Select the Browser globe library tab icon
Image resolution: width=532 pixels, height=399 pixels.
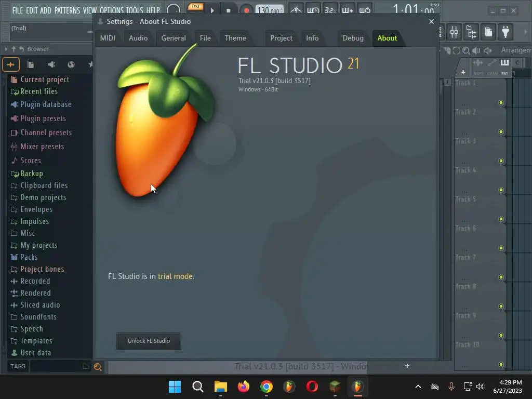[71, 64]
